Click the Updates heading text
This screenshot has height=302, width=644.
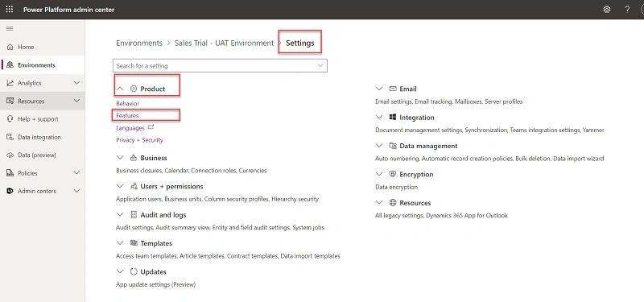[153, 271]
